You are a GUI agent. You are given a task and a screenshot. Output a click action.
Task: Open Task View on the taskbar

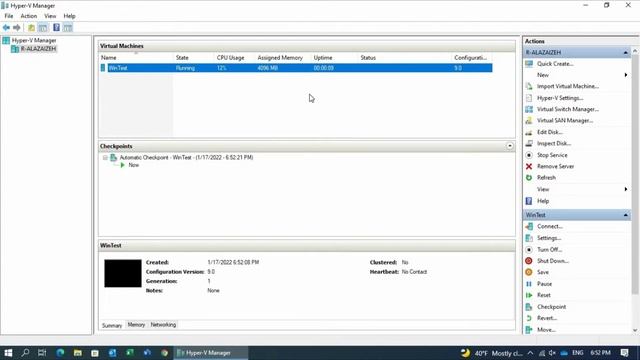click(42, 353)
